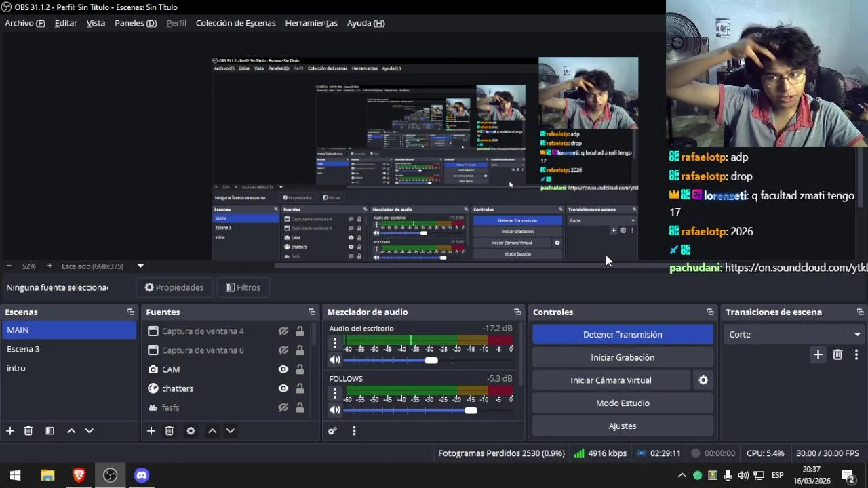Open the Corte transition dropdown

794,335
